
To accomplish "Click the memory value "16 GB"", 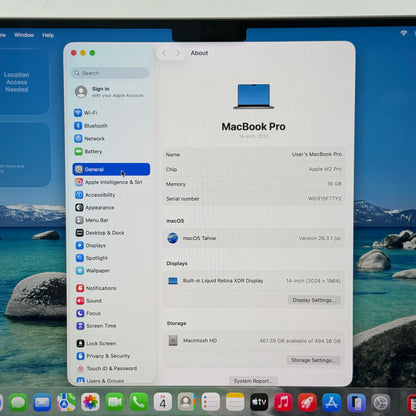I will click(x=334, y=184).
